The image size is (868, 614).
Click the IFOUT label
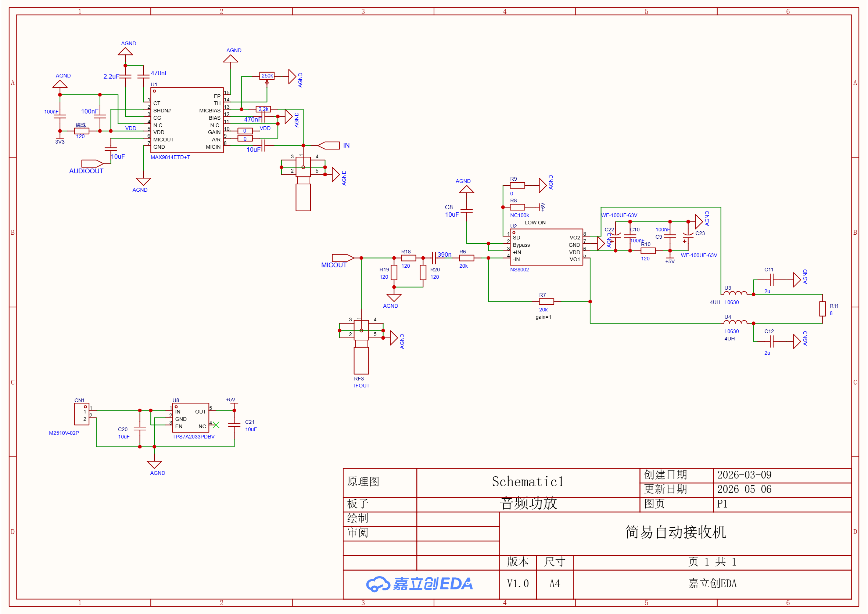[361, 386]
